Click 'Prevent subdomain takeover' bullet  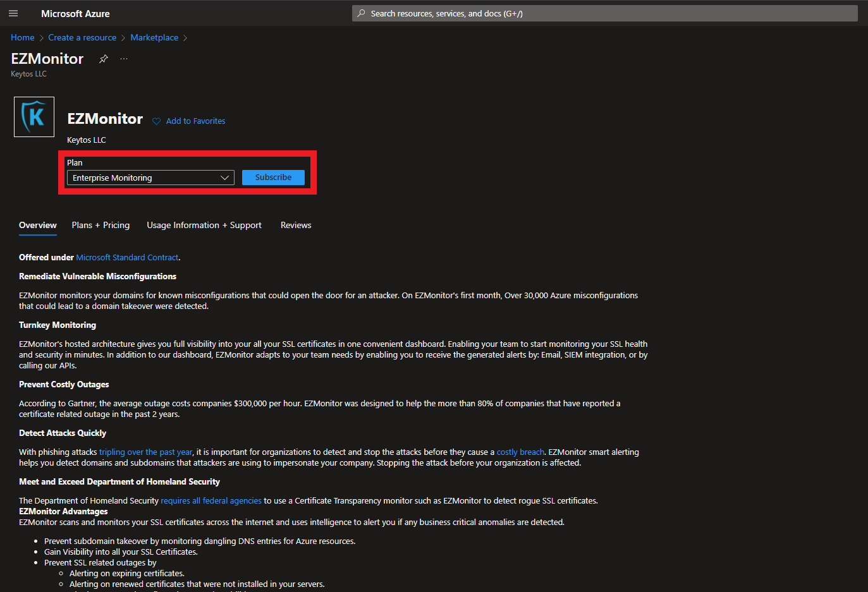[x=200, y=541]
